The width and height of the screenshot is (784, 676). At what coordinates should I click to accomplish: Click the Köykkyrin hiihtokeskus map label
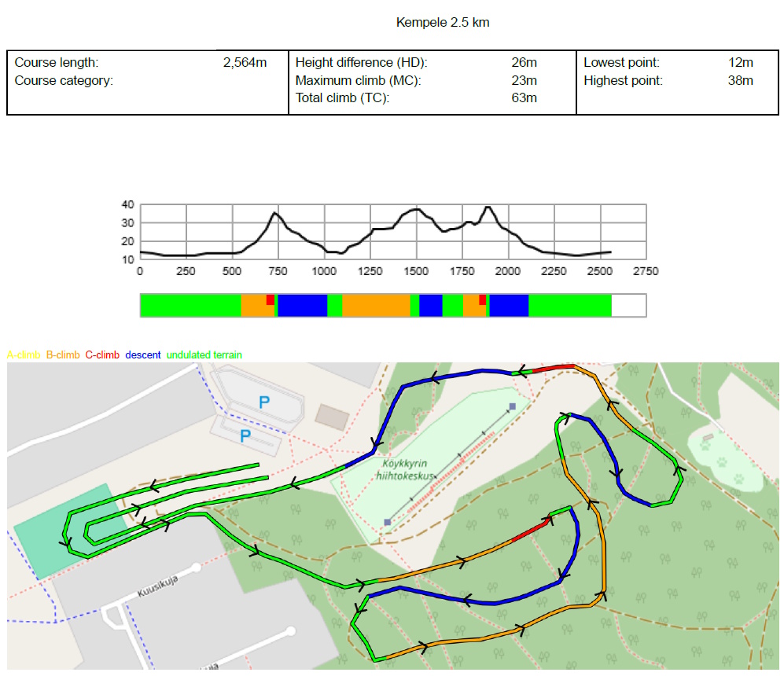(403, 470)
